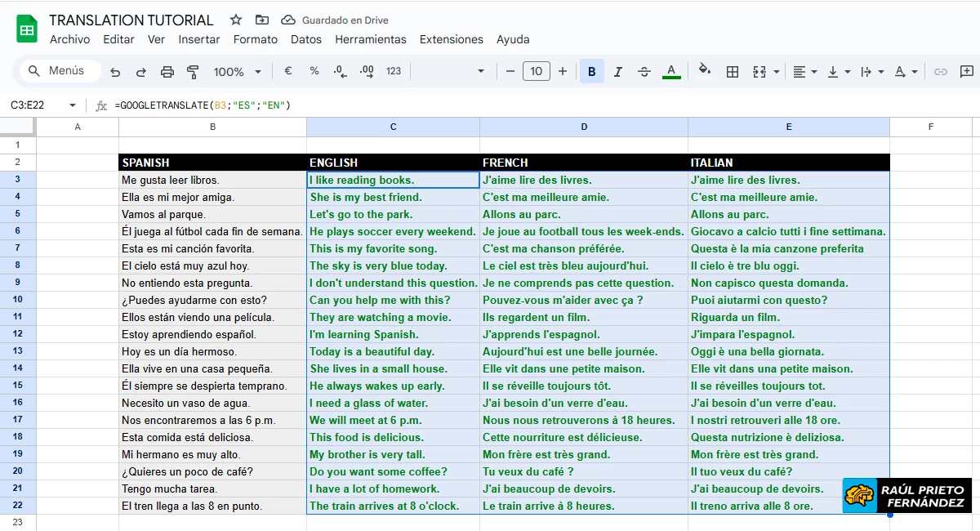This screenshot has height=531, width=980.
Task: Open the zoom level dropdown
Action: [x=237, y=71]
